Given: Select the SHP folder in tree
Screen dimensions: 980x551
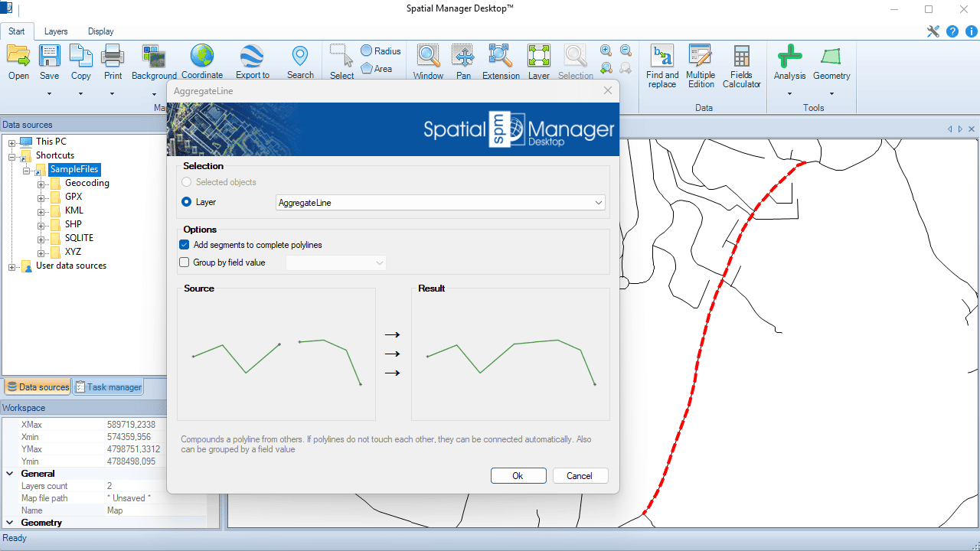Looking at the screenshot, I should pos(73,224).
